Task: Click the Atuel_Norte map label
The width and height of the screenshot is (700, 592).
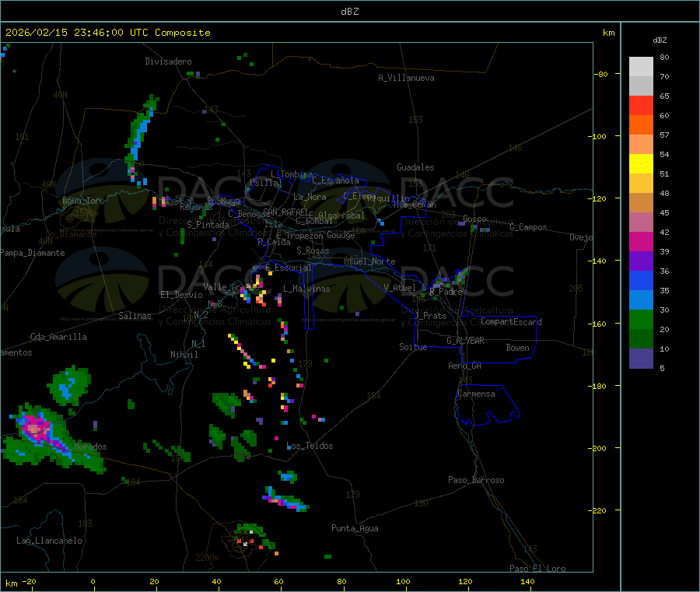Action: click(x=369, y=261)
